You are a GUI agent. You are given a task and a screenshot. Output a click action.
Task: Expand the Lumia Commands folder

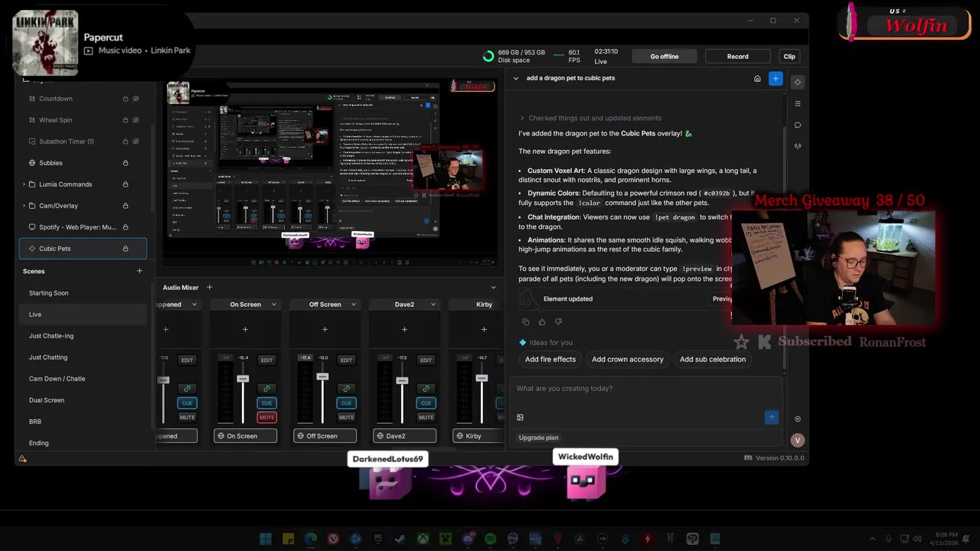click(x=24, y=184)
